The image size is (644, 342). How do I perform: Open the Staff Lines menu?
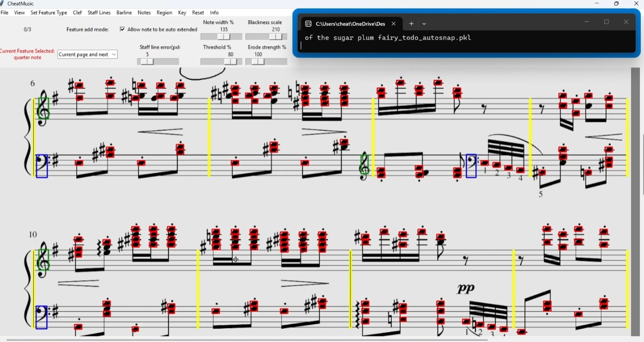(x=99, y=13)
